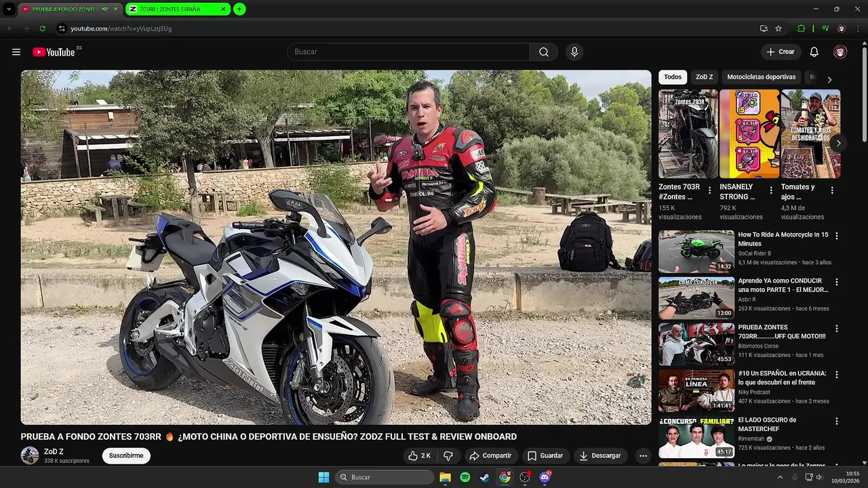Download video with the Descargar button
Screen dimensions: 868x488
(x=600, y=455)
